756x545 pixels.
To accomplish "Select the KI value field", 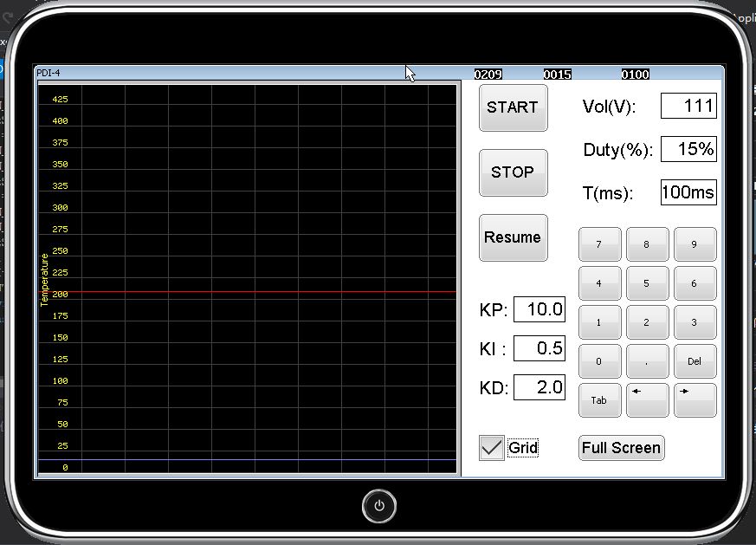I will point(539,348).
